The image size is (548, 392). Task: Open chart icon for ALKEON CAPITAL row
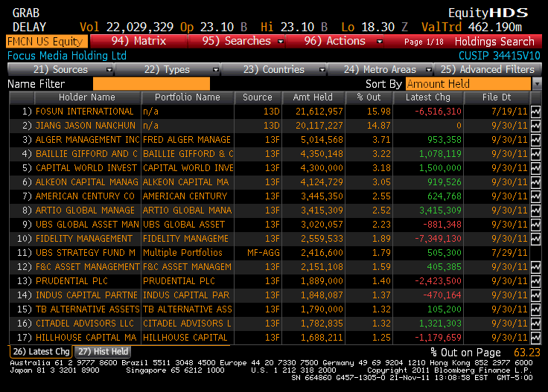(x=535, y=182)
